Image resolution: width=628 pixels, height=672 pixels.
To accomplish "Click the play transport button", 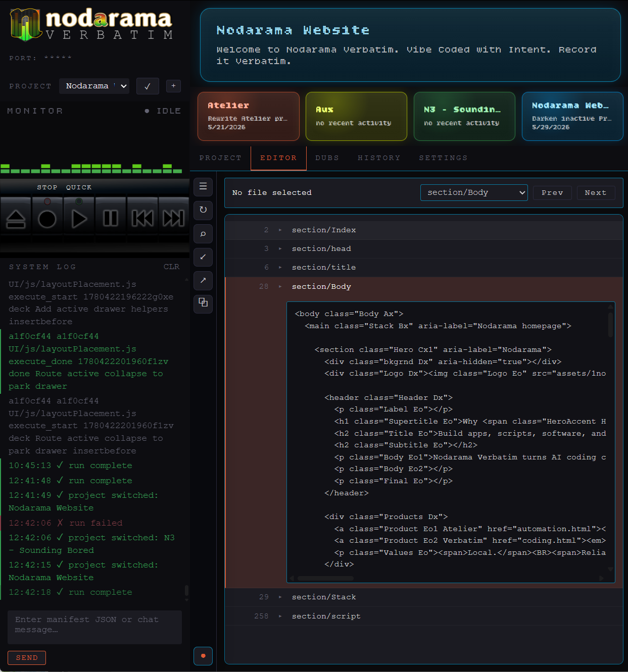I will pos(79,219).
